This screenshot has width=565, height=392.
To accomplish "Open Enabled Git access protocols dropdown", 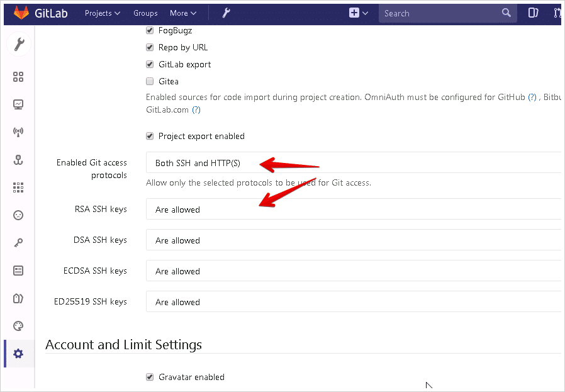I will [x=352, y=163].
